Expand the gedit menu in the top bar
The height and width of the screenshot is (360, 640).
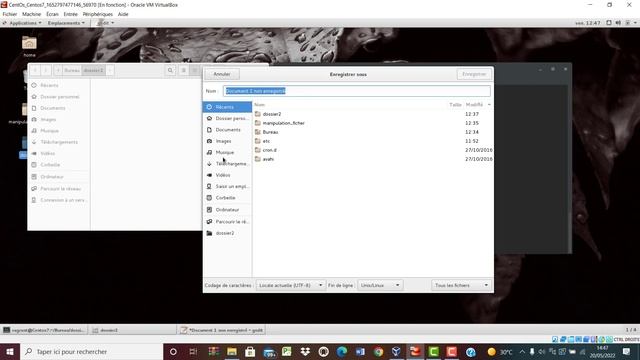[105, 23]
